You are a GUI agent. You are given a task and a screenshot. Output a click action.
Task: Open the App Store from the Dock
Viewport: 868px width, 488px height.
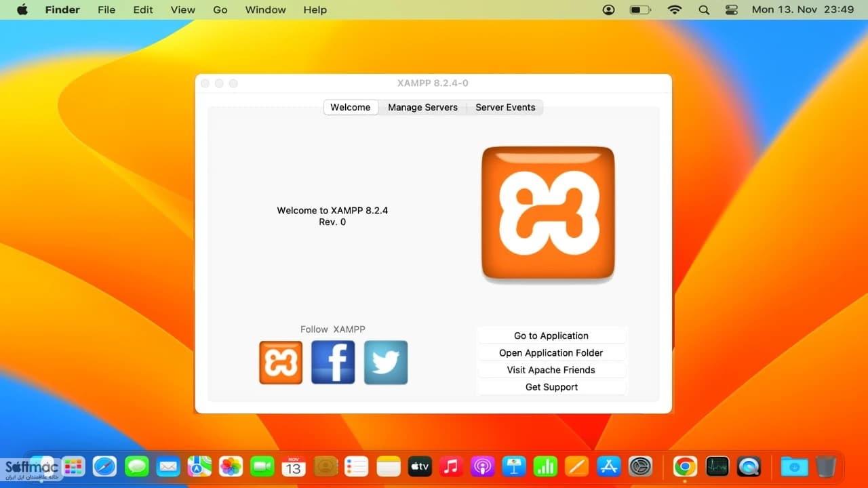pos(609,466)
